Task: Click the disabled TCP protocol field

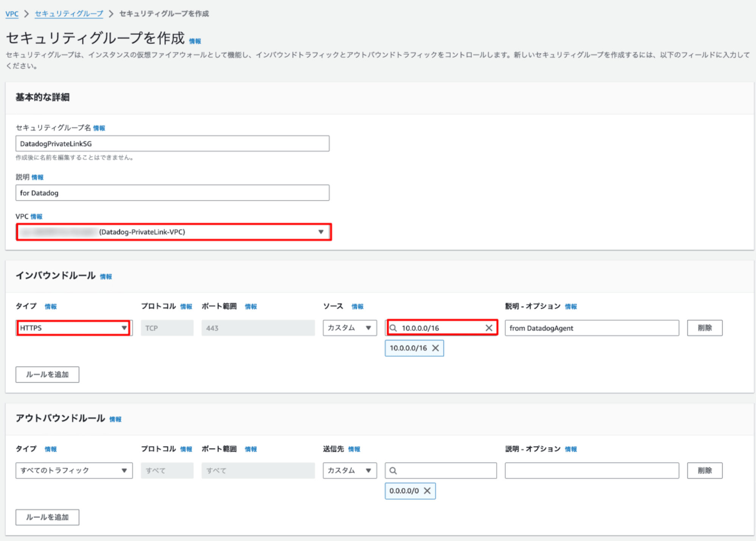Action: 167,328
